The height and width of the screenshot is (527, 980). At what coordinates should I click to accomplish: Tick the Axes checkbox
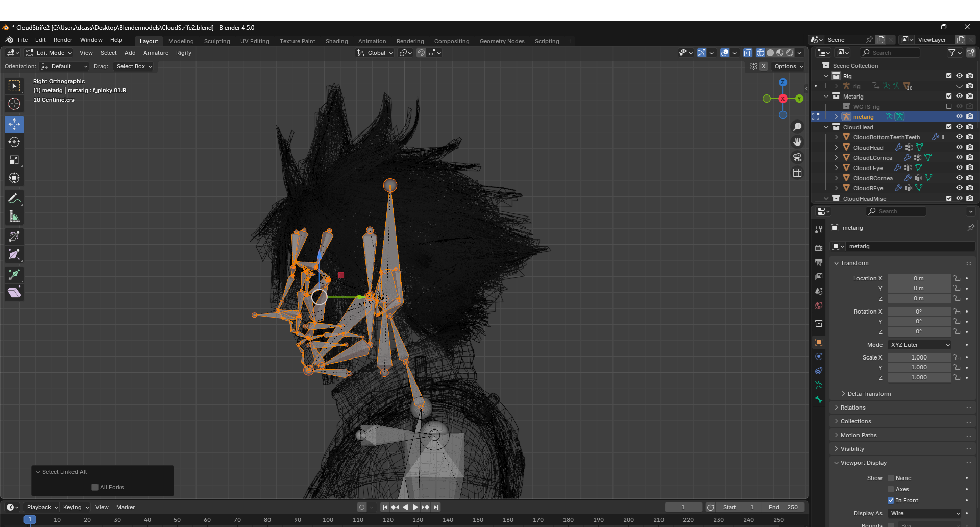(x=891, y=489)
